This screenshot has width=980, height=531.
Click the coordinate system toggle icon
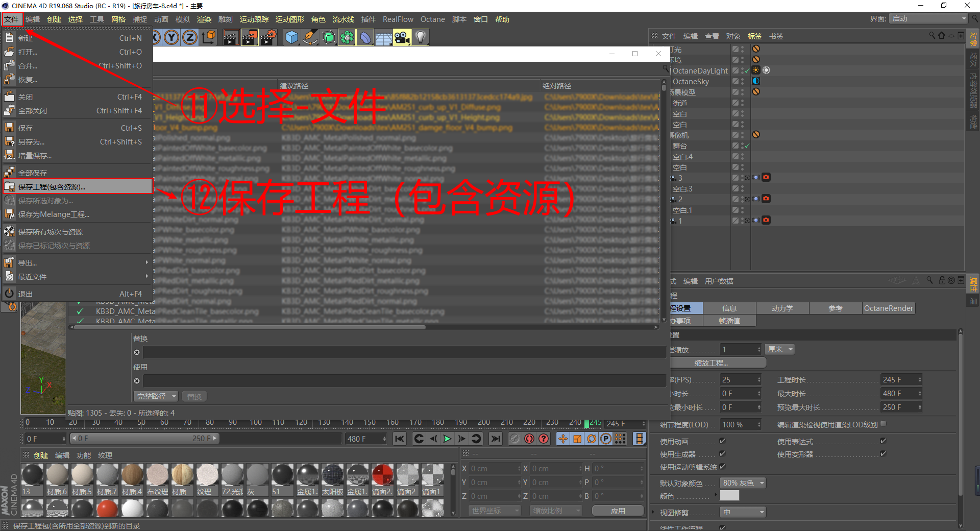(209, 37)
